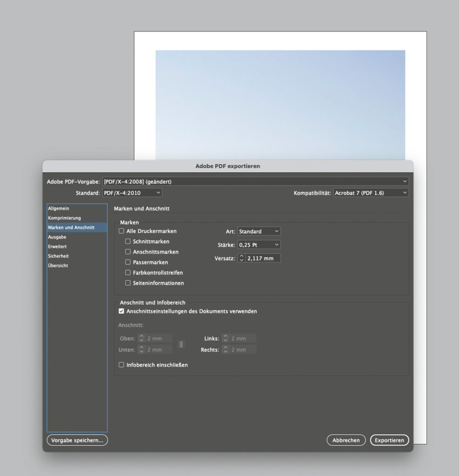Select the Komprimierung section

click(77, 218)
